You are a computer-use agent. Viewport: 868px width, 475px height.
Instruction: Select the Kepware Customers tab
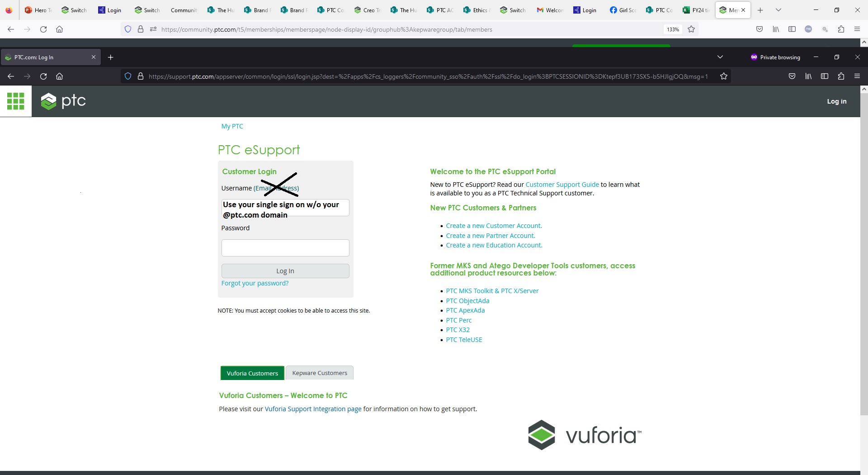(x=320, y=373)
